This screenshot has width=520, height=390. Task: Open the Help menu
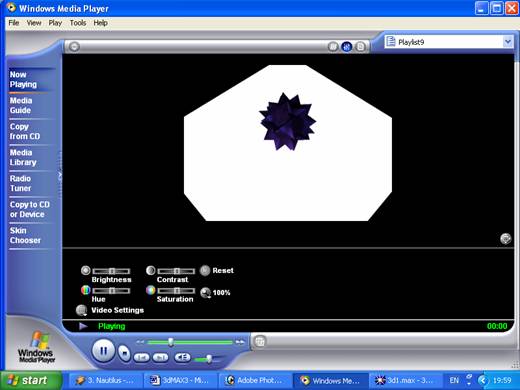100,23
